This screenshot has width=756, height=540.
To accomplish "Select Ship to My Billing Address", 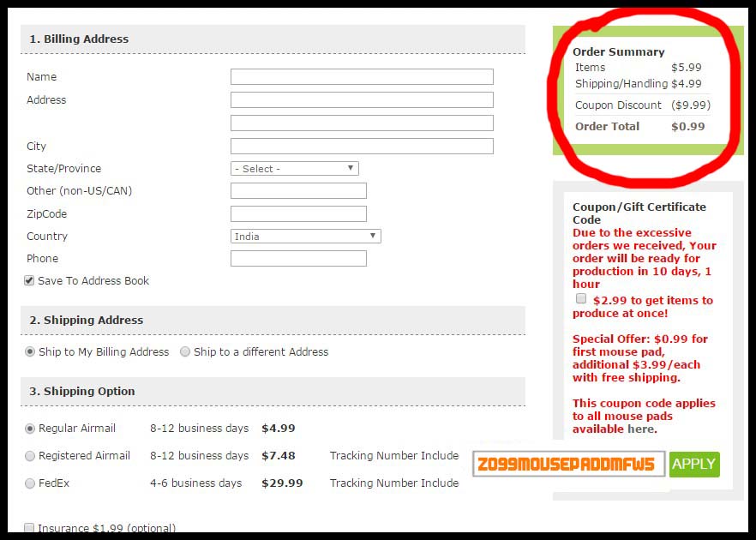I will point(31,352).
